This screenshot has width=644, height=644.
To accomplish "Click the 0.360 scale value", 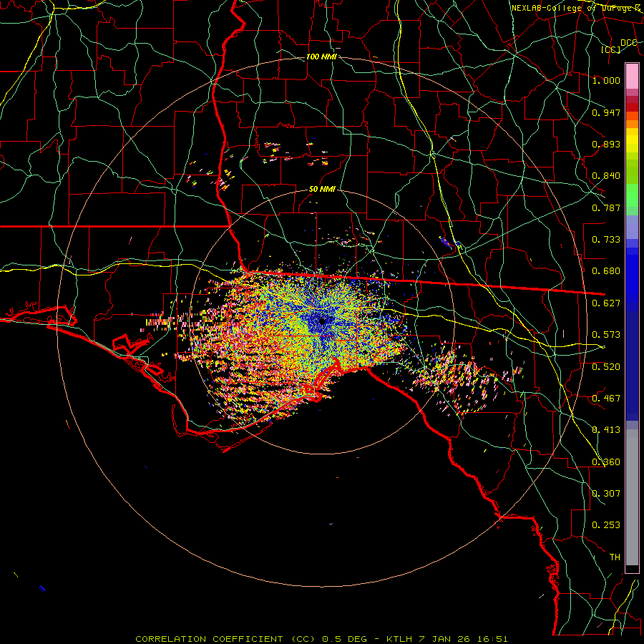I will coord(606,462).
